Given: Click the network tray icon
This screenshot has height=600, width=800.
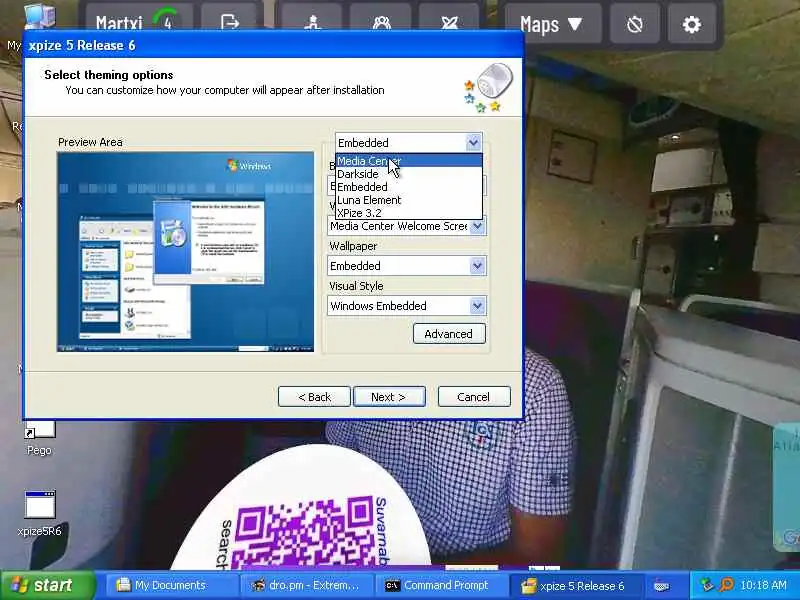Looking at the screenshot, I should (707, 585).
